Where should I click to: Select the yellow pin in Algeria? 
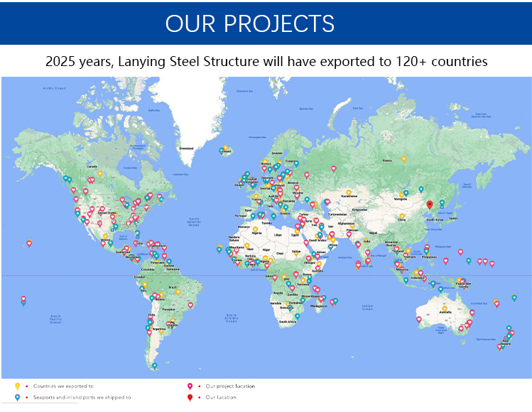click(255, 229)
